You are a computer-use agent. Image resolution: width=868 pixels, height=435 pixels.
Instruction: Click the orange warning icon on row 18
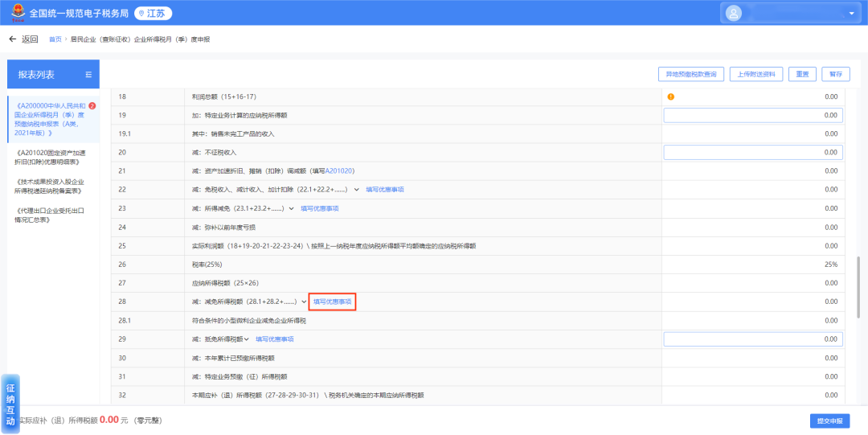point(671,96)
